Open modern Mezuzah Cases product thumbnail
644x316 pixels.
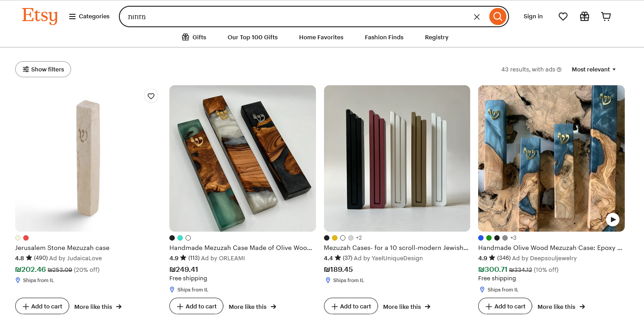coord(397,158)
